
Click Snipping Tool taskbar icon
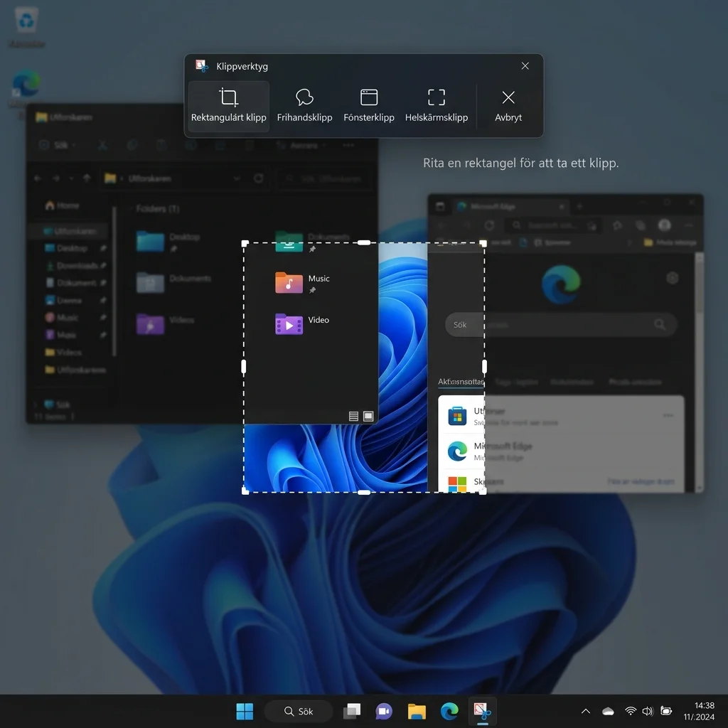482,711
